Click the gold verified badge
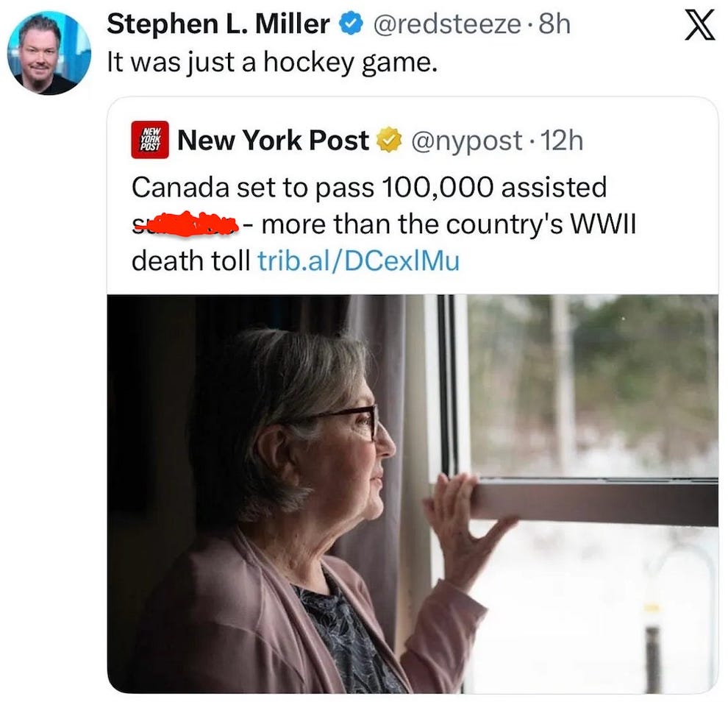Viewport: 728px width, 702px height. point(389,140)
